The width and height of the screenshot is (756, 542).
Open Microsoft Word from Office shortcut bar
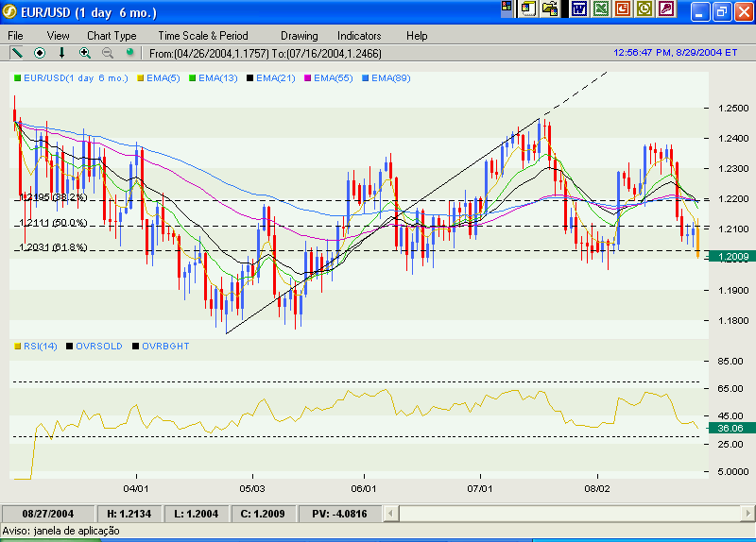[578, 9]
